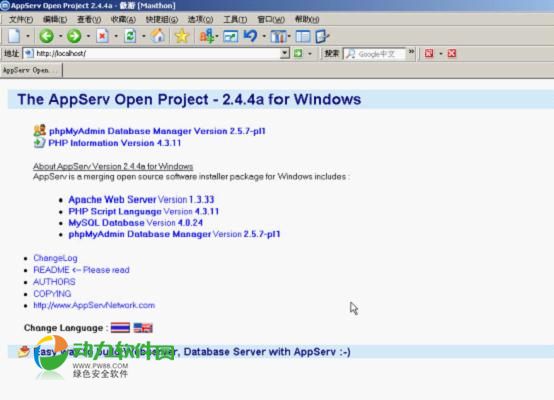The width and height of the screenshot is (554, 400).
Task: Open the AUTHORS link
Action: coord(54,282)
